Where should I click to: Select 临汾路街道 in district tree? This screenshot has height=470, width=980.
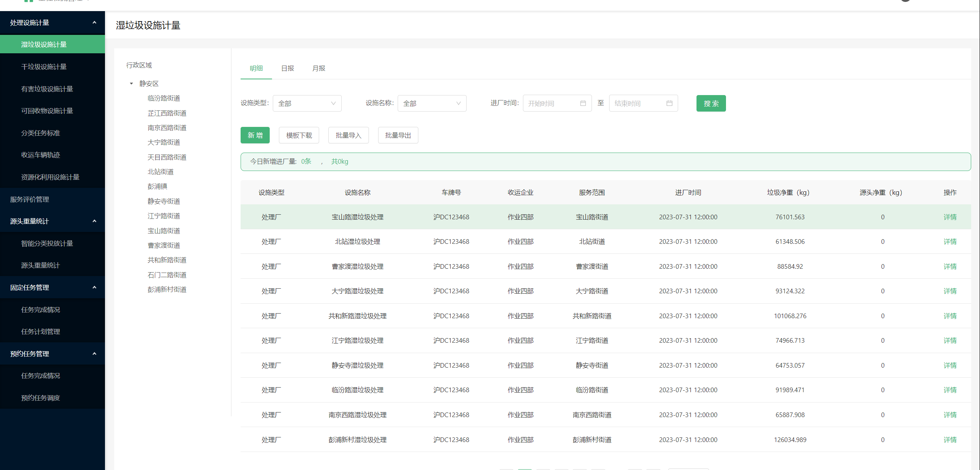click(164, 98)
